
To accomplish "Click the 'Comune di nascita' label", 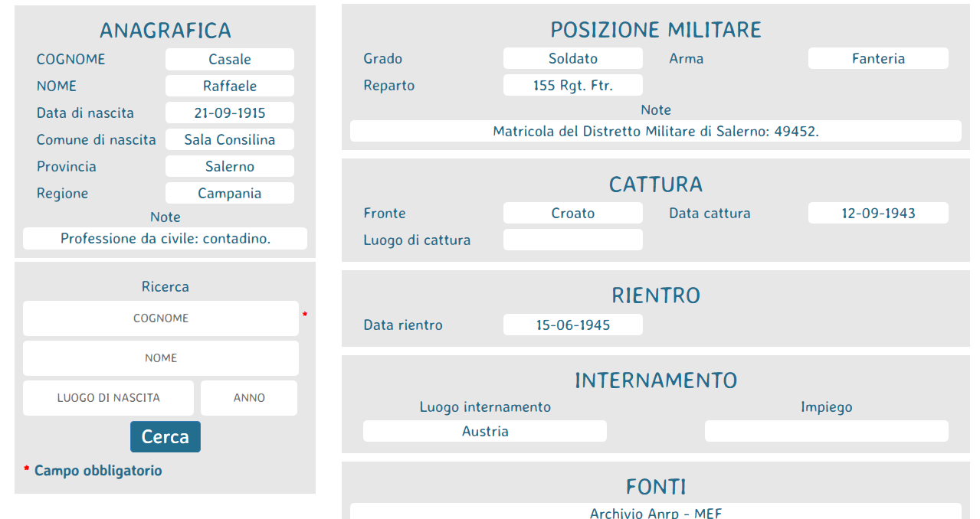I will pyautogui.click(x=96, y=139).
